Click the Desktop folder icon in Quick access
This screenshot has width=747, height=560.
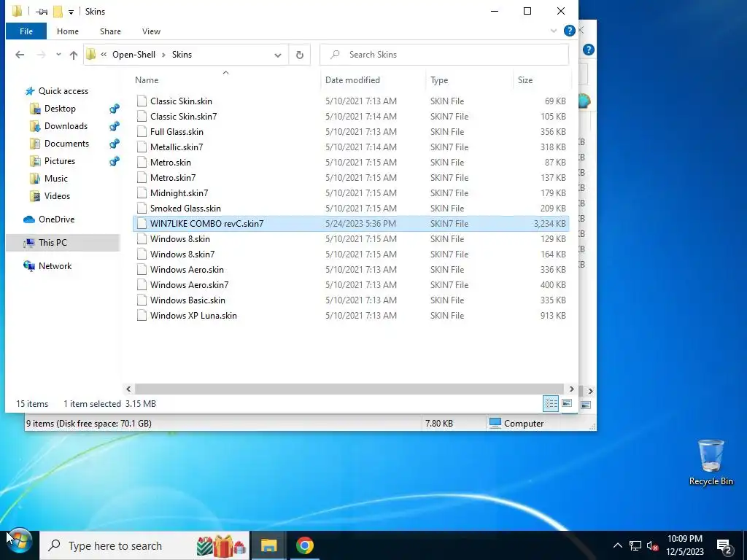click(35, 109)
